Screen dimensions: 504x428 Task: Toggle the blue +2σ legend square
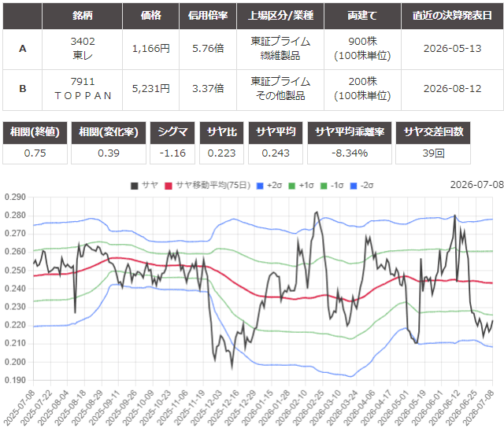click(260, 186)
